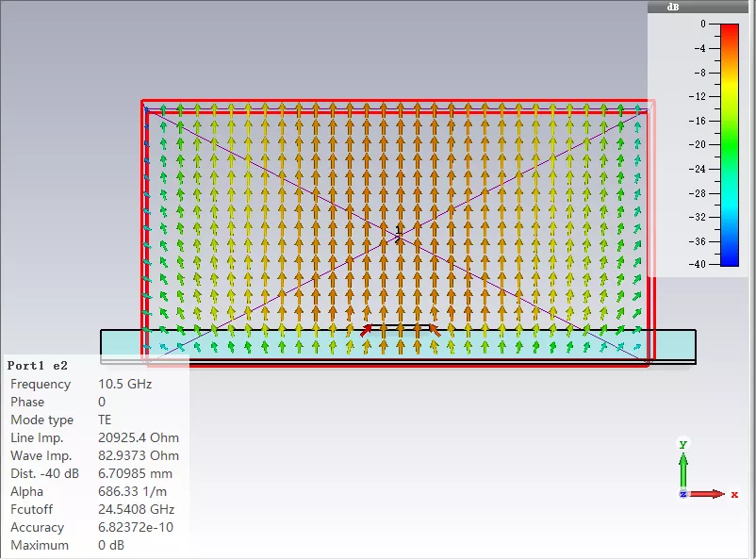
Task: Select the Fcutoff 24.5408 GHz value
Action: (136, 509)
